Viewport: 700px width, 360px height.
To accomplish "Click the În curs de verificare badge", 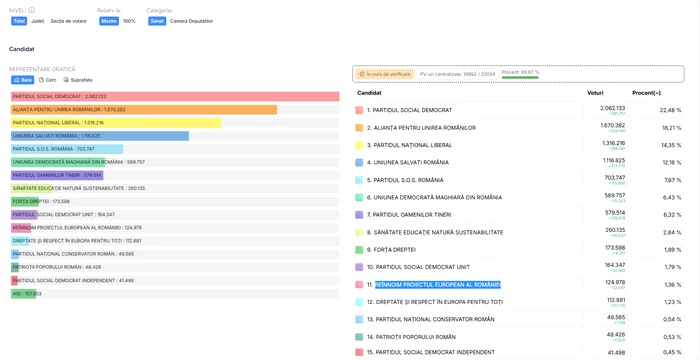I will pos(384,74).
